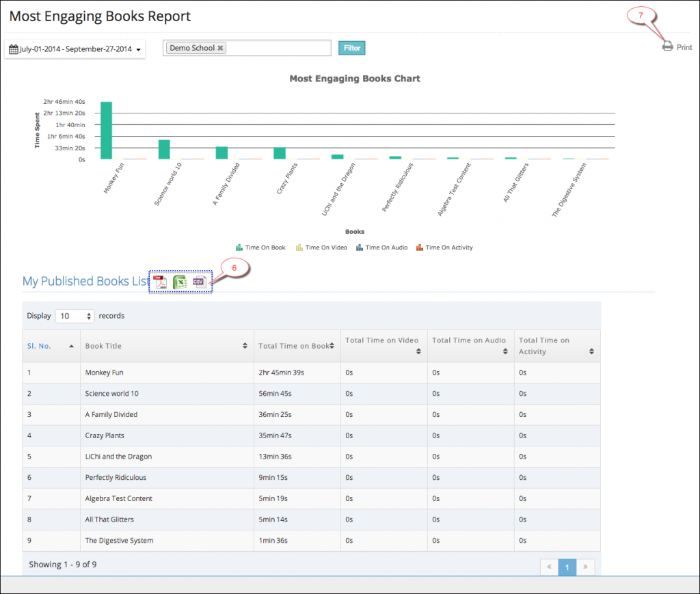Image resolution: width=700 pixels, height=594 pixels.
Task: Click the calendar icon in date range
Action: pyautogui.click(x=14, y=49)
